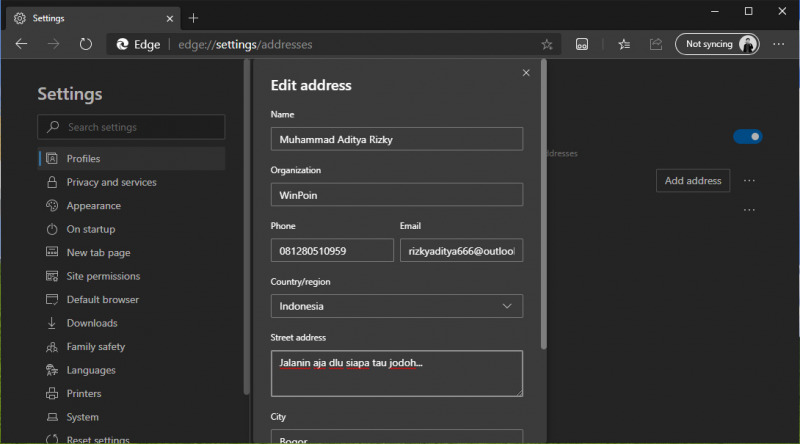The image size is (800, 444).
Task: Click the dialog vertical scrollbar
Action: click(x=544, y=200)
